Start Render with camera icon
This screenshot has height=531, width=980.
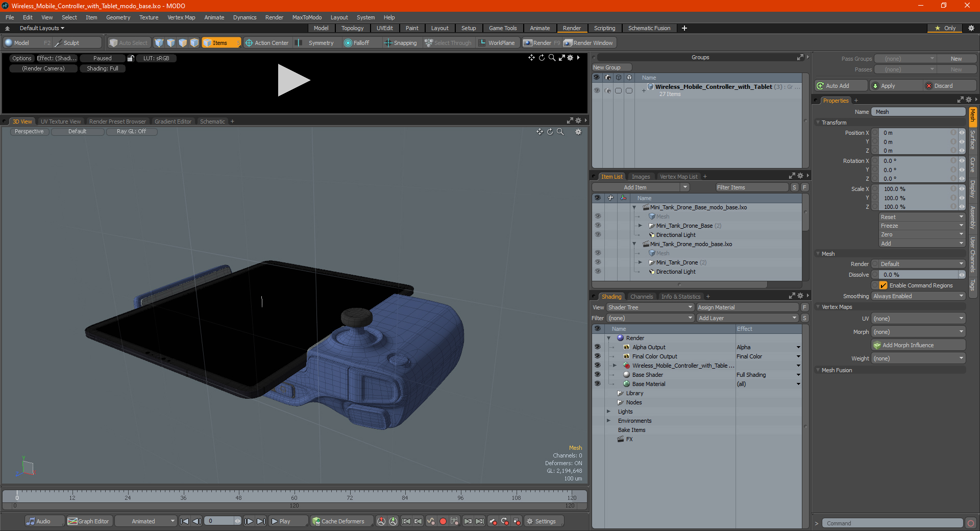pyautogui.click(x=542, y=43)
